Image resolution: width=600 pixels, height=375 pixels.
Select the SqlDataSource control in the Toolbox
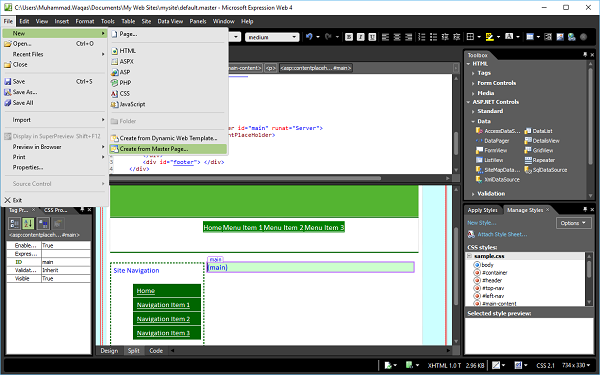pos(546,170)
